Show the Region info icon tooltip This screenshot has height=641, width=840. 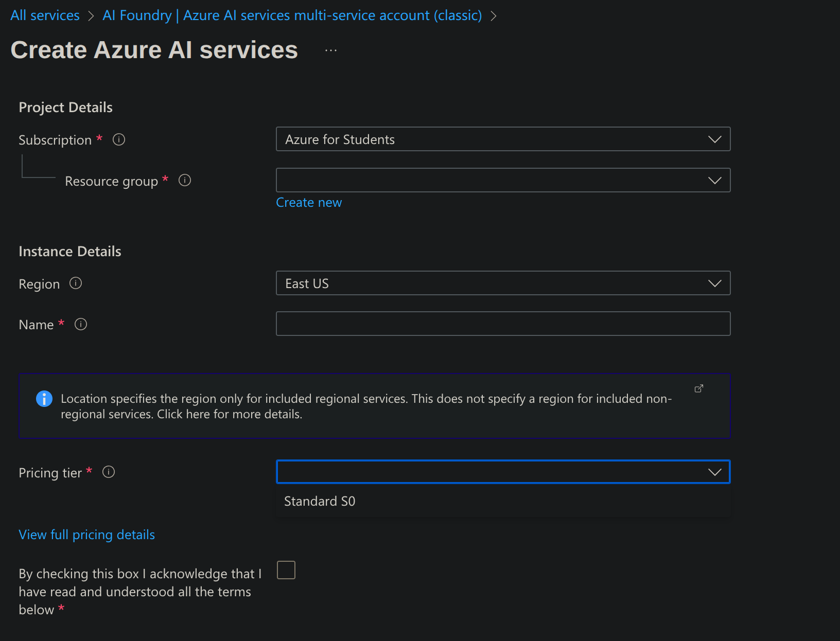pyautogui.click(x=76, y=283)
